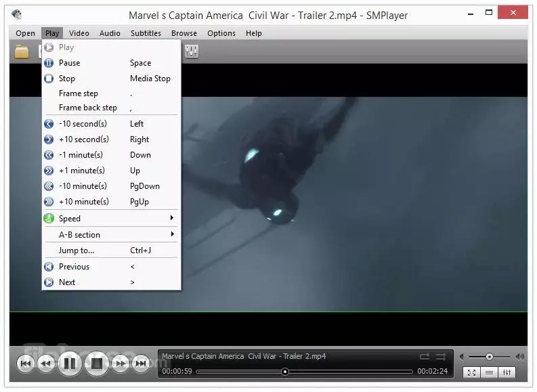Click the equalizer icon in top toolbar
The height and width of the screenshot is (392, 537).
pos(192,51)
